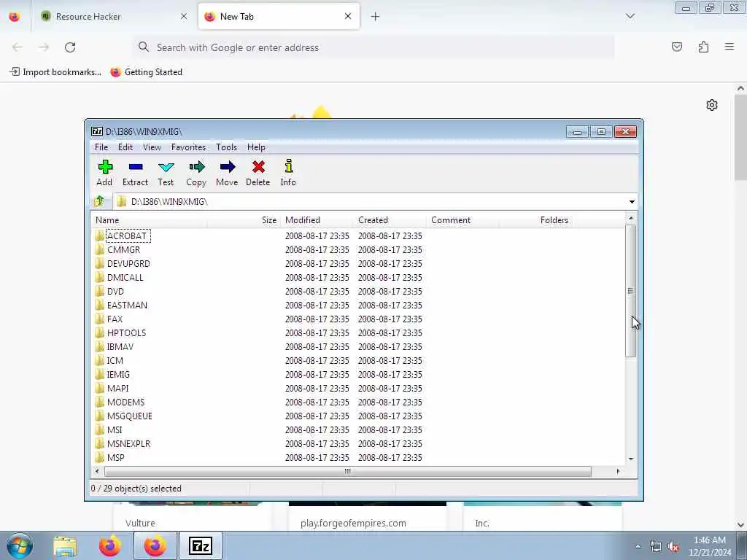Select the DEVUPGRD folder

click(x=128, y=263)
